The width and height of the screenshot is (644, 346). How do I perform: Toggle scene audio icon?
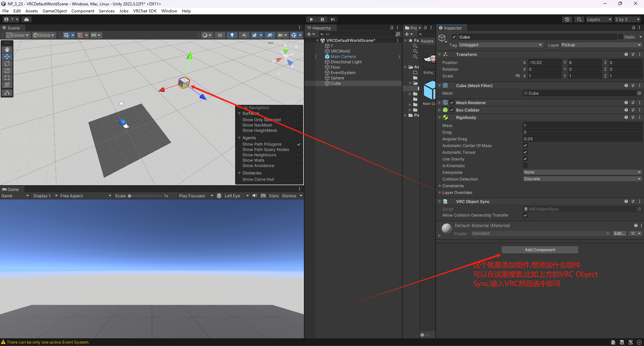[x=244, y=35]
